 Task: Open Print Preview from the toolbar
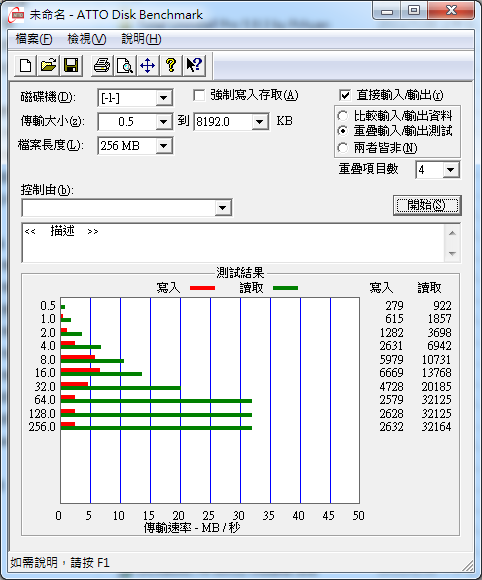(x=125, y=66)
